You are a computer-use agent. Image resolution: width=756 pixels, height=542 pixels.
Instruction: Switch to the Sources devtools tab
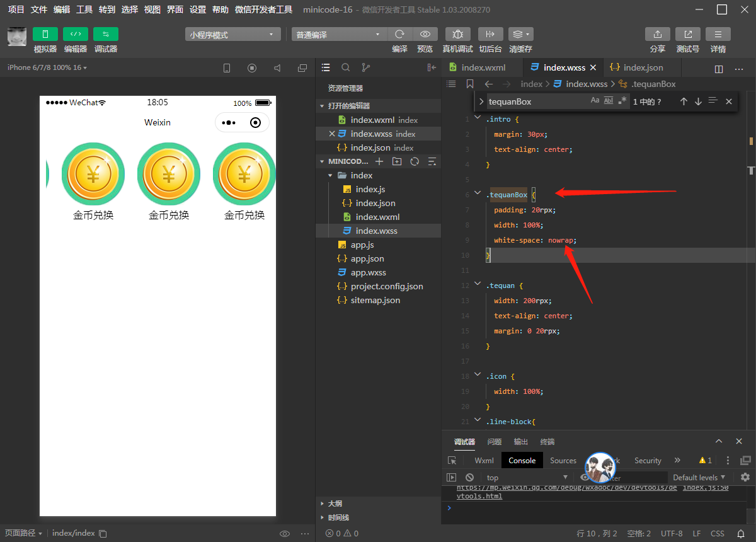[x=563, y=461]
